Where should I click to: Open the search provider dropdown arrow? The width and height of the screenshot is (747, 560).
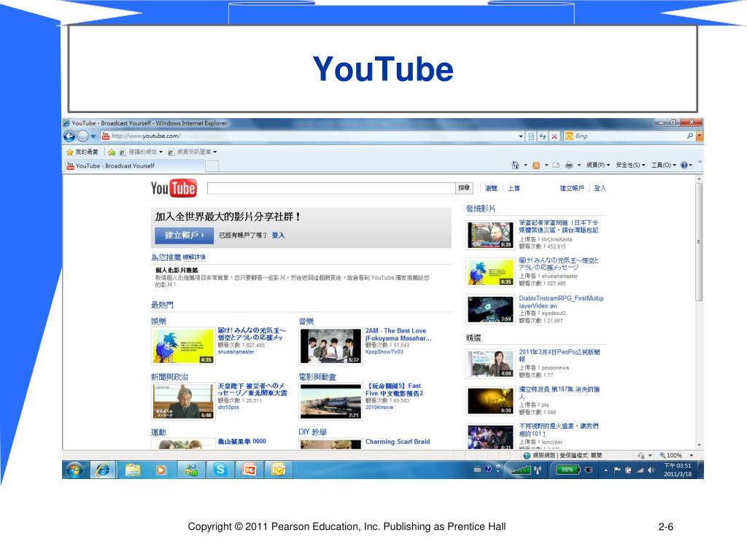[700, 136]
